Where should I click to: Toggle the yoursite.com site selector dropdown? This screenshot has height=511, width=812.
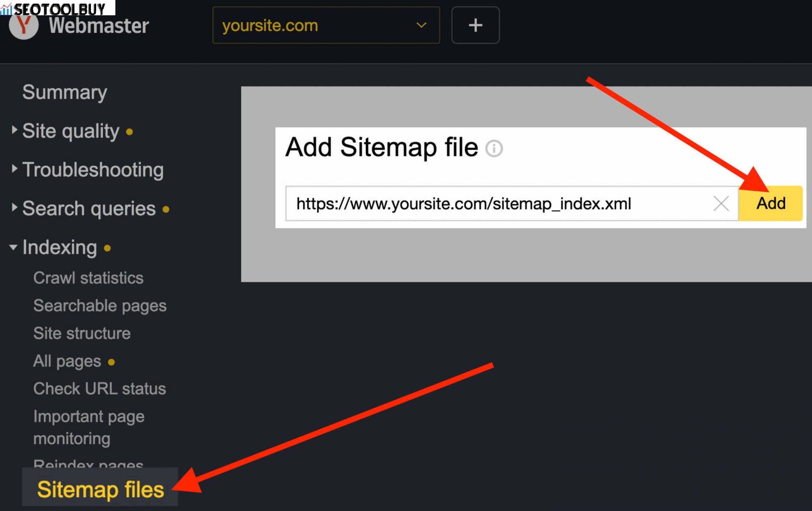(x=325, y=25)
